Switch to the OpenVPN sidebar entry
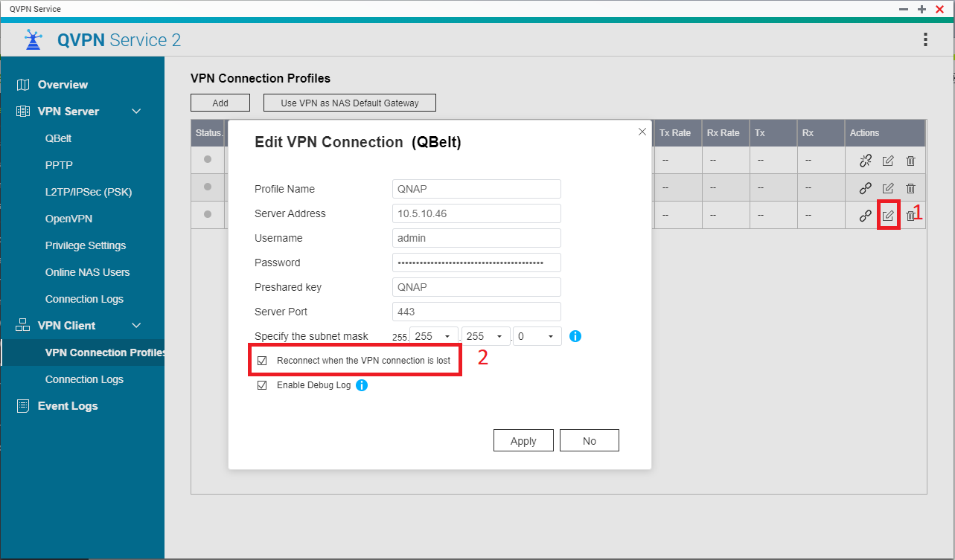Viewport: 955px width, 560px height. coord(70,218)
